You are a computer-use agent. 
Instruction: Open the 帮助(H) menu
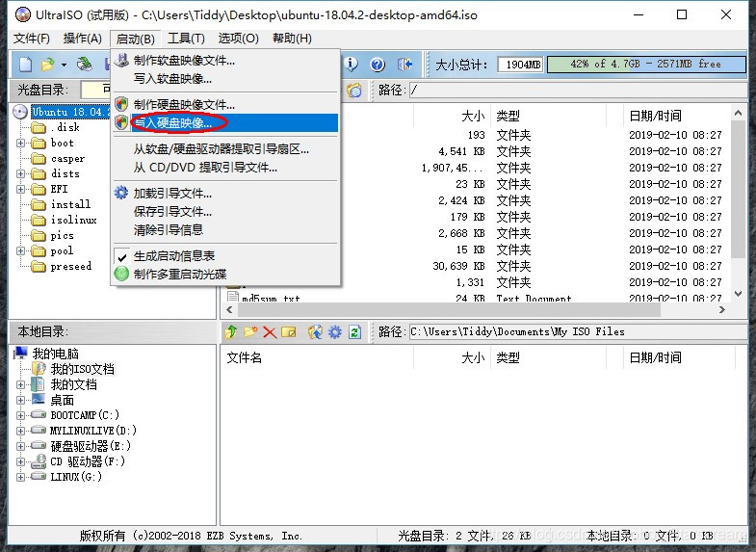pyautogui.click(x=292, y=39)
